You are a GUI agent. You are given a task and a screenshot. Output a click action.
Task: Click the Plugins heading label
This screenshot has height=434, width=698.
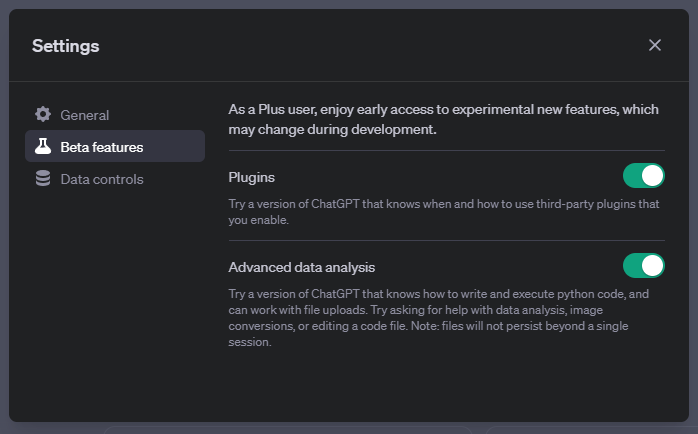coord(252,177)
